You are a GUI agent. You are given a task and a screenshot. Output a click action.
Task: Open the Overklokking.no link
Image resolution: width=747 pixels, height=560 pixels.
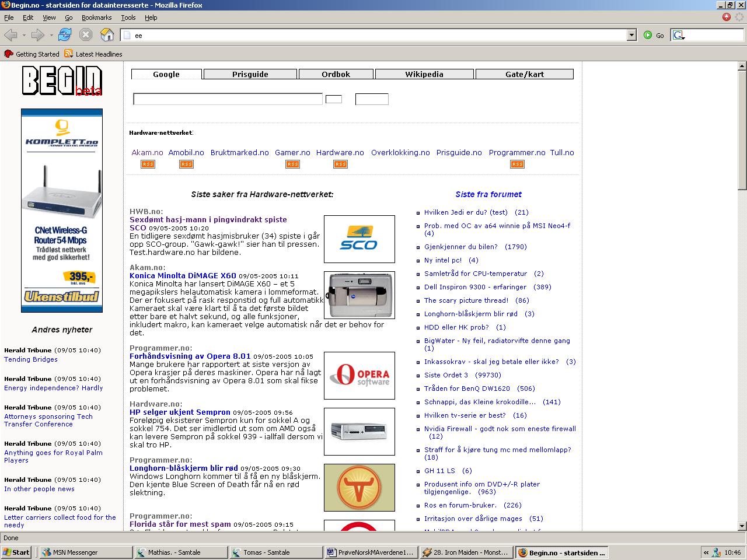(x=400, y=153)
